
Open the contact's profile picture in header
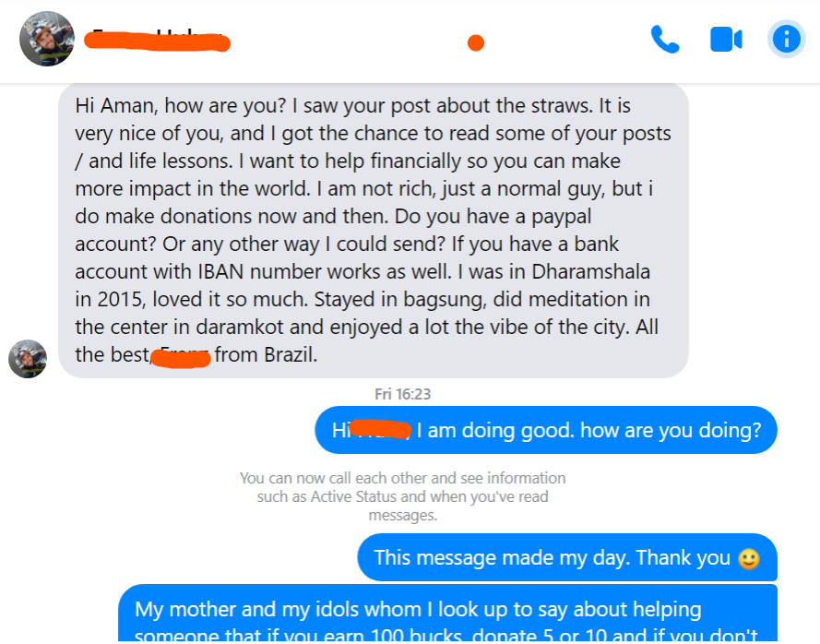47,39
